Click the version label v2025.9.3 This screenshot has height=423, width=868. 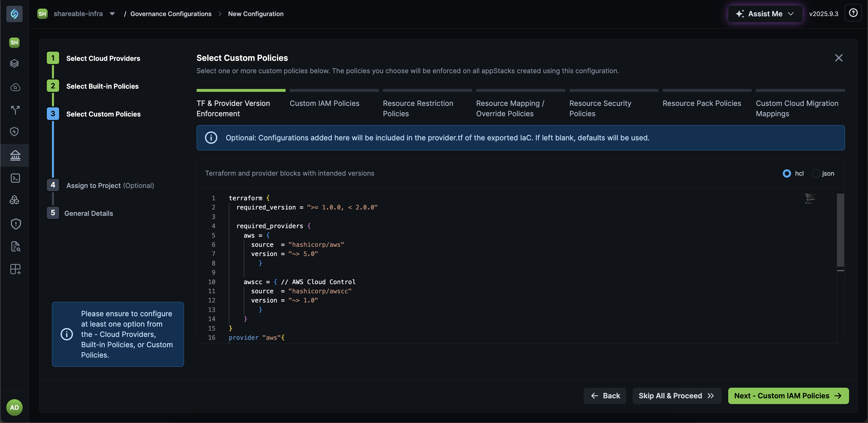(824, 14)
